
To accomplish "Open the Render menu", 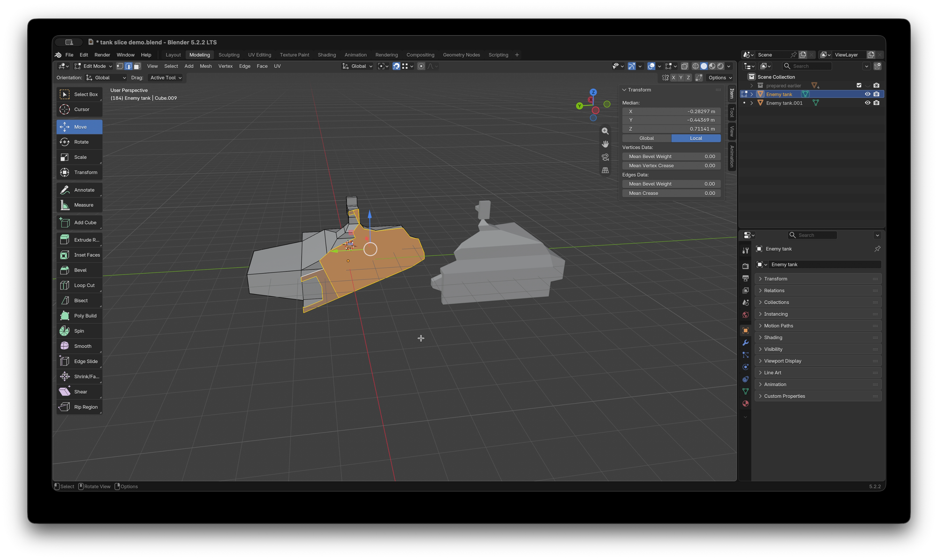I will 102,55.
